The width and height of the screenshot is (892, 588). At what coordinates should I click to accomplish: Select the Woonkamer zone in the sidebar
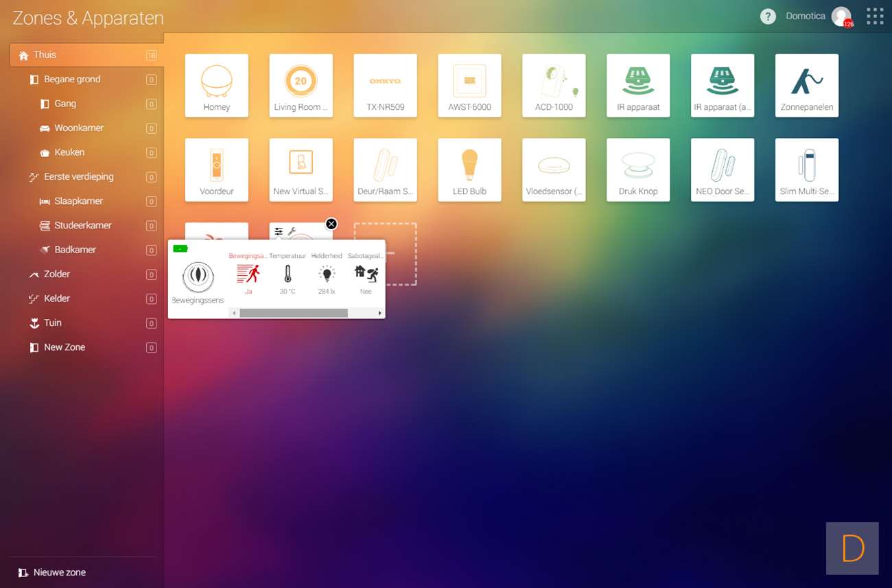tap(79, 128)
